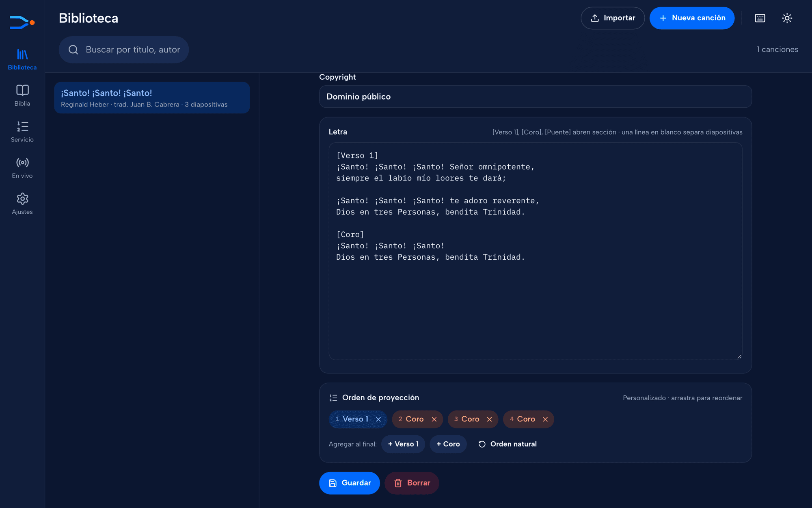The width and height of the screenshot is (812, 508).
Task: Toggle light theme sun icon
Action: 787,18
